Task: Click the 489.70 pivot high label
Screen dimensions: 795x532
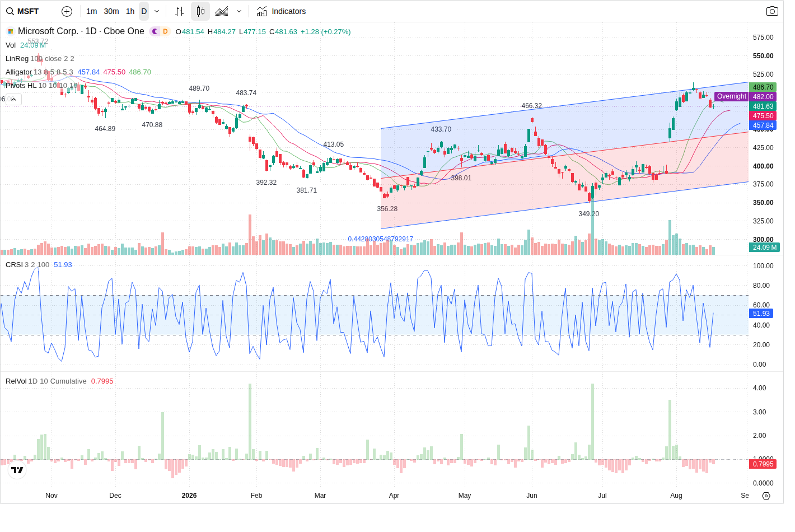Action: [199, 88]
